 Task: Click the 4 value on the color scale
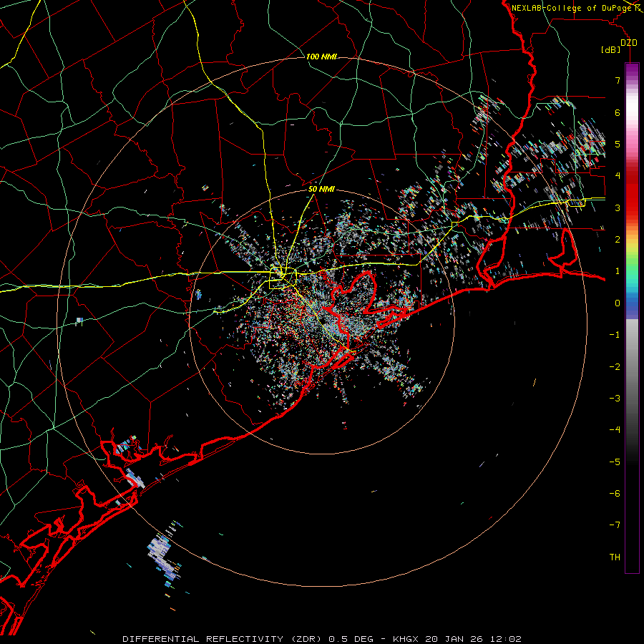618,176
